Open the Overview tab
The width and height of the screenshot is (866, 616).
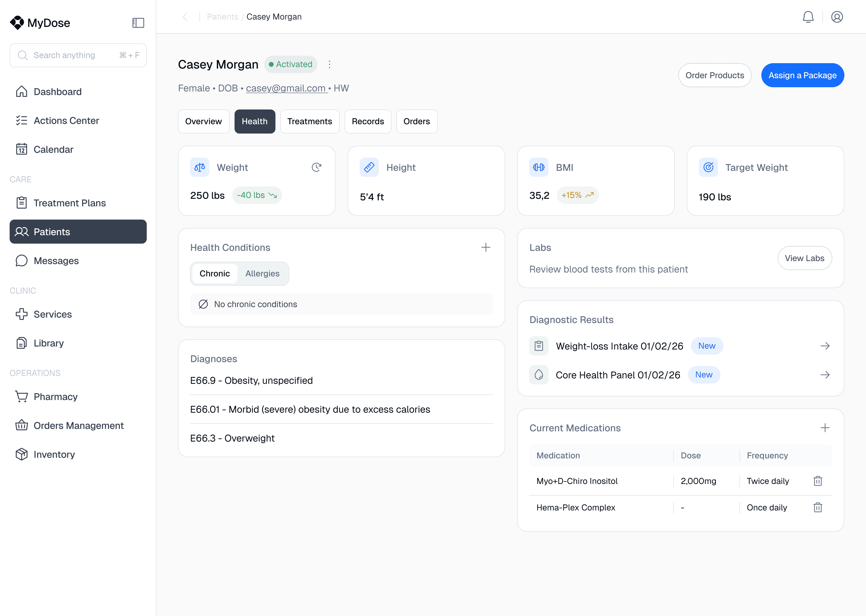tap(204, 121)
